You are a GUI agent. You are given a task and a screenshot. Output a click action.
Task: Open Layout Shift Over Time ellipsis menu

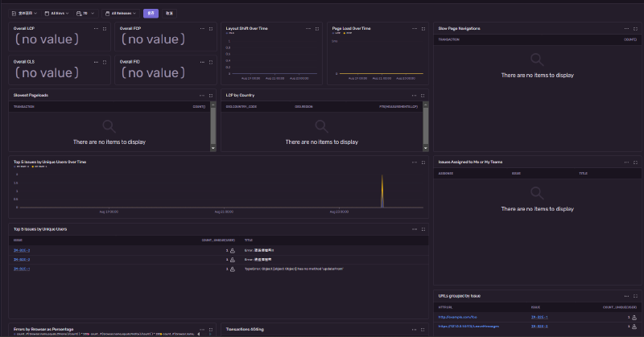307,28
